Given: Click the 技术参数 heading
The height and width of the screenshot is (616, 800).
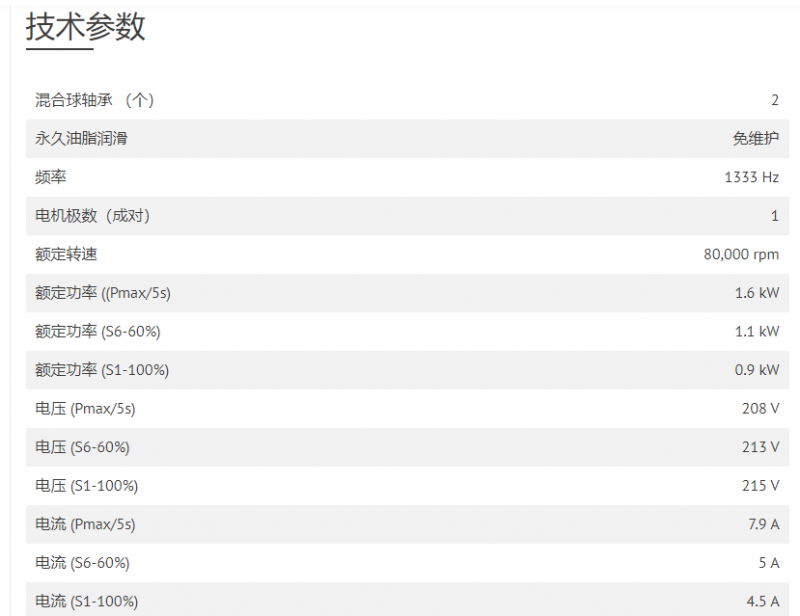Looking at the screenshot, I should coord(86,27).
